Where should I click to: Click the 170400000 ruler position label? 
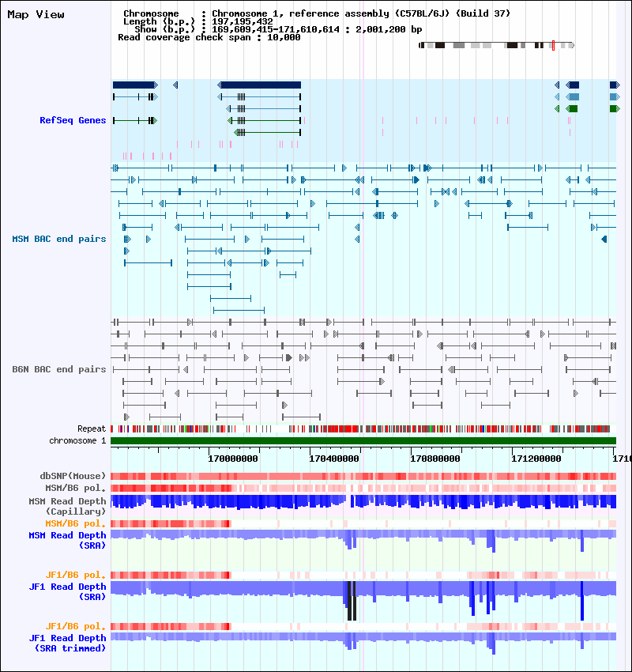(x=334, y=459)
